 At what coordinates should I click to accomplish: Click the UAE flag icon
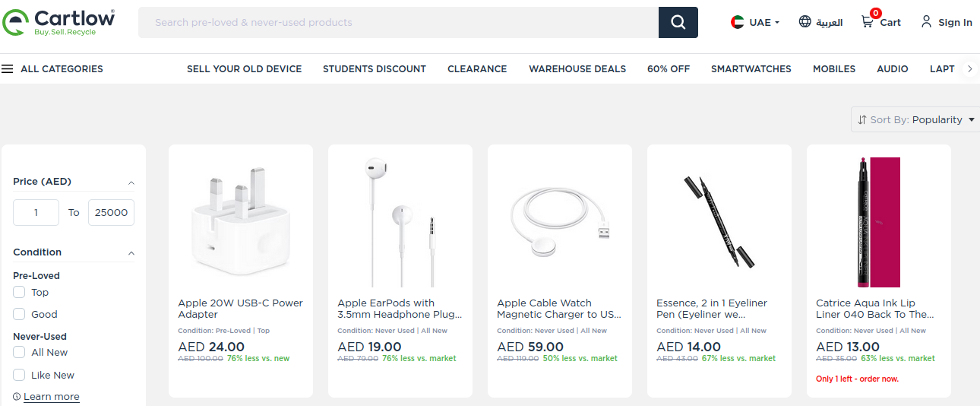click(738, 22)
